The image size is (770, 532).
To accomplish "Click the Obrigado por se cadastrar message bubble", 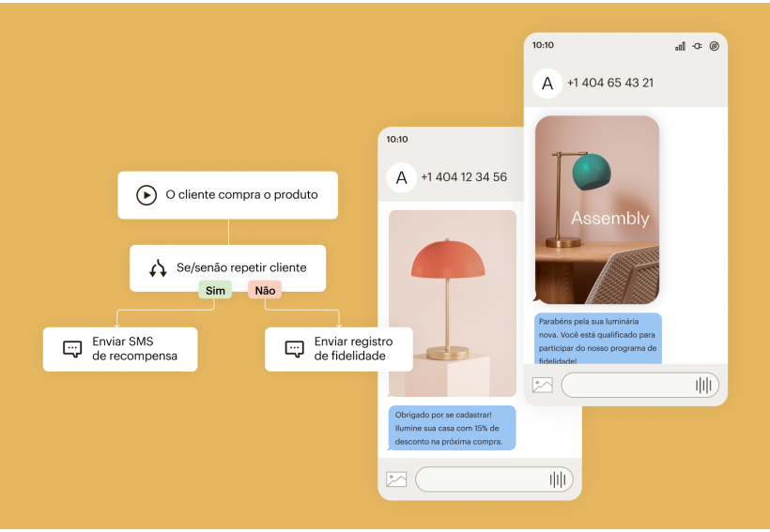I will tap(453, 428).
